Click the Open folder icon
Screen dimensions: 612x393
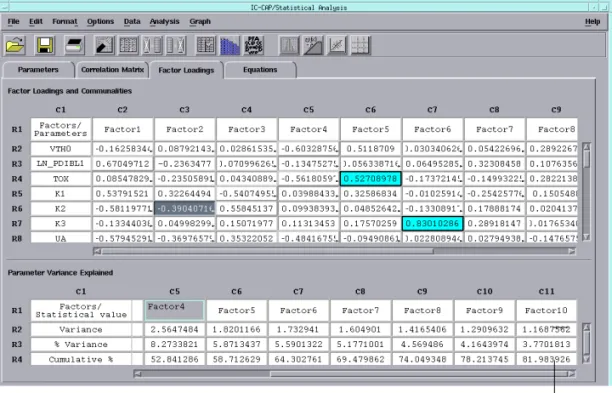[x=15, y=45]
